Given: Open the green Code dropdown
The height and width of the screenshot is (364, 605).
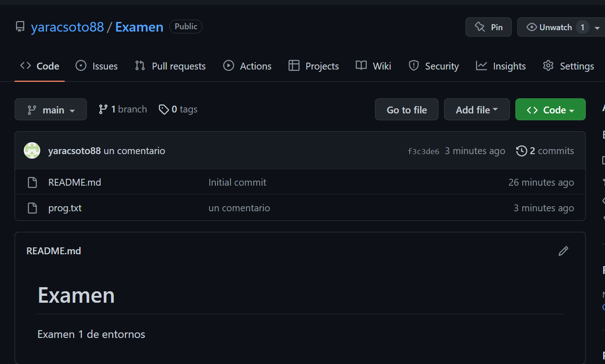Looking at the screenshot, I should [550, 109].
